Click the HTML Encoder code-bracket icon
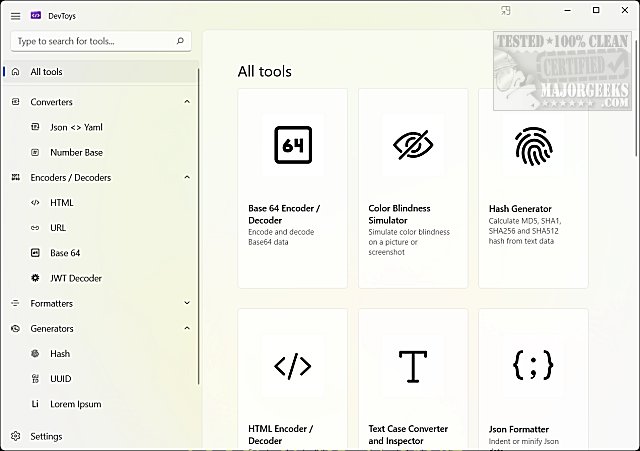Image resolution: width=640 pixels, height=451 pixels. click(x=292, y=366)
